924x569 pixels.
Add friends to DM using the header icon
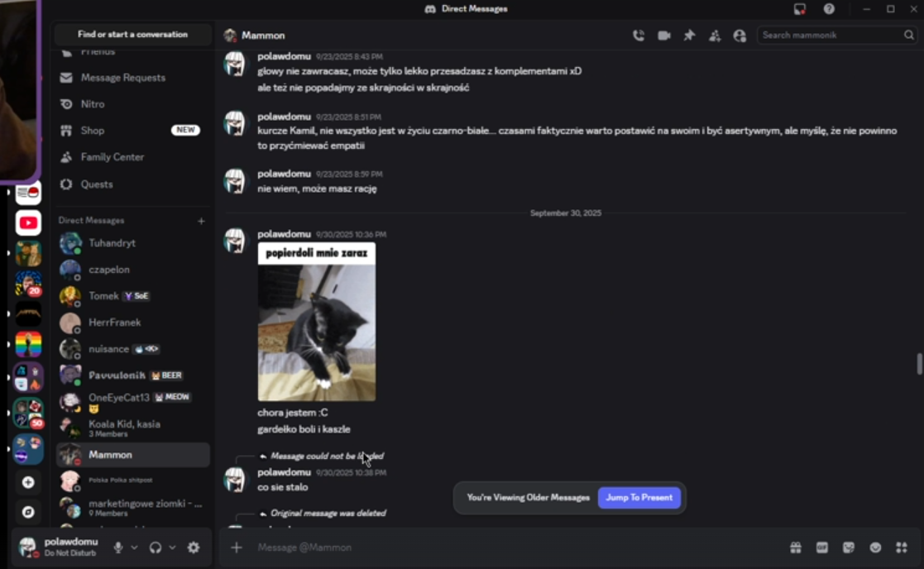[x=714, y=36]
